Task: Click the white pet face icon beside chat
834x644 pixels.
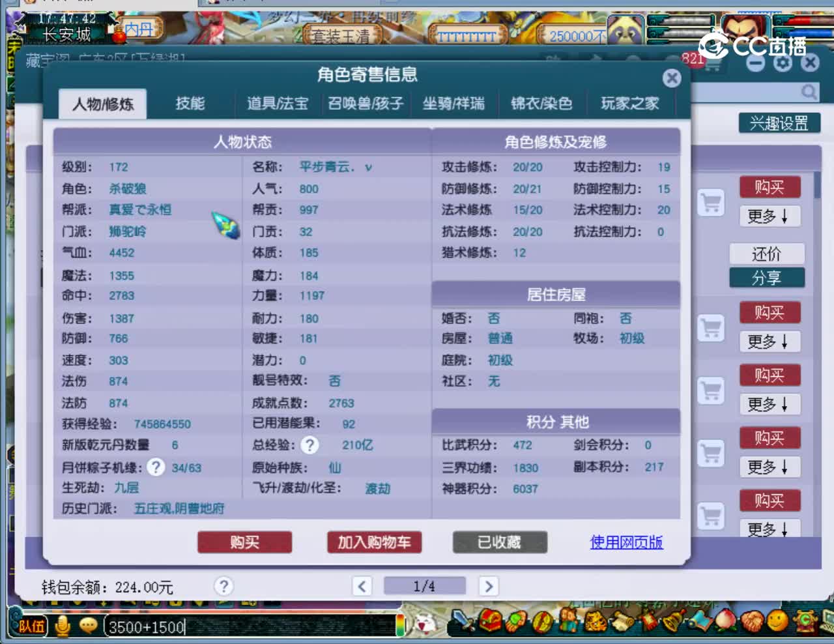Action: [x=425, y=624]
